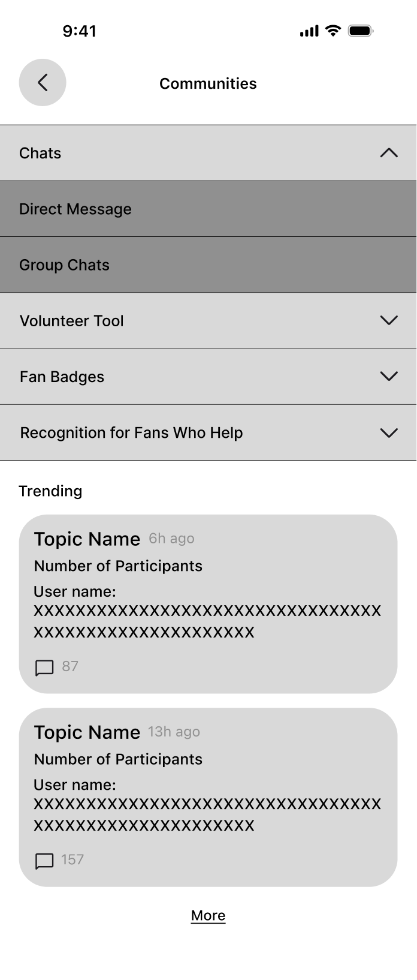Tap the cellular signal bars icon
Screen dimensions: 417x980
(x=309, y=31)
